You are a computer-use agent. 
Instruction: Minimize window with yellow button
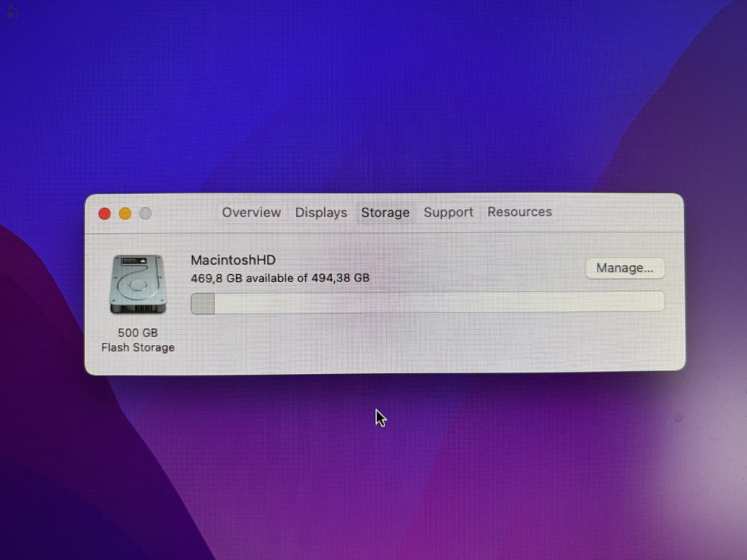pos(125,214)
